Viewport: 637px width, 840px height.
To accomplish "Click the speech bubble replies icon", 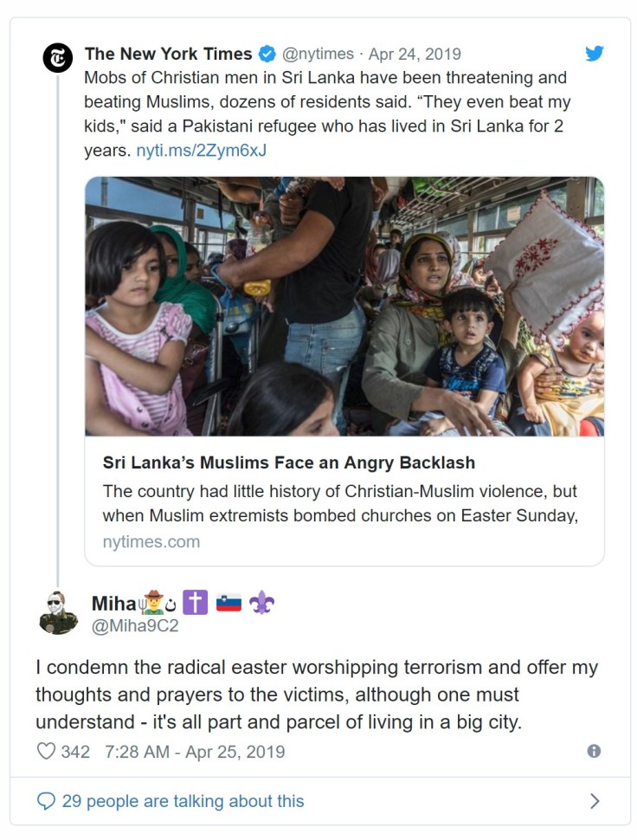I will pyautogui.click(x=46, y=801).
